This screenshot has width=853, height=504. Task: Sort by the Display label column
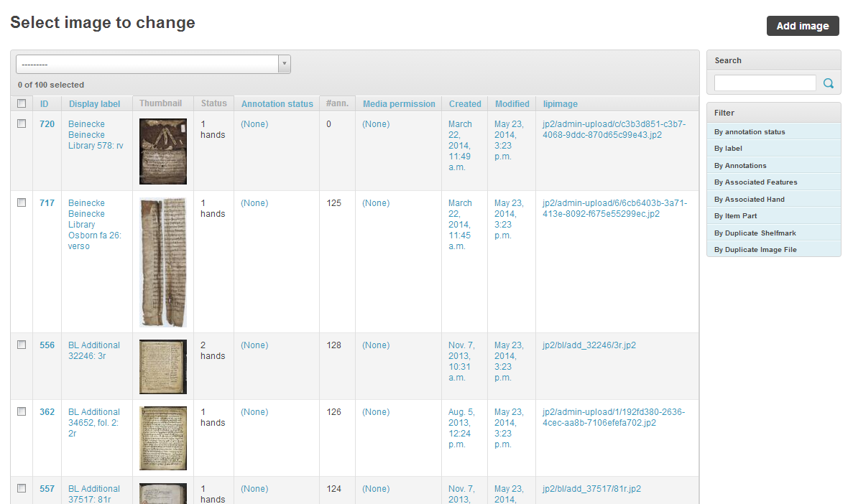coord(95,104)
